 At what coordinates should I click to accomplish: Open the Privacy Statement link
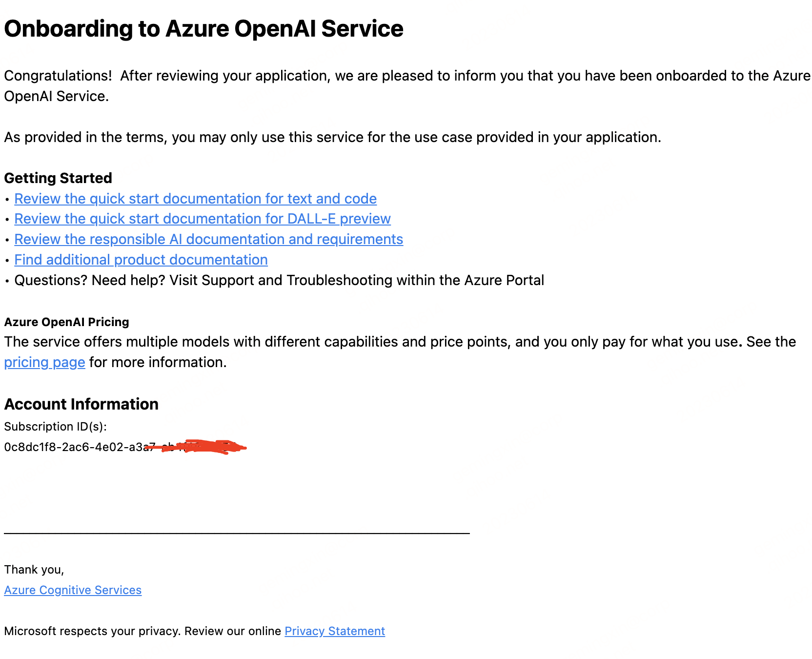tap(335, 631)
